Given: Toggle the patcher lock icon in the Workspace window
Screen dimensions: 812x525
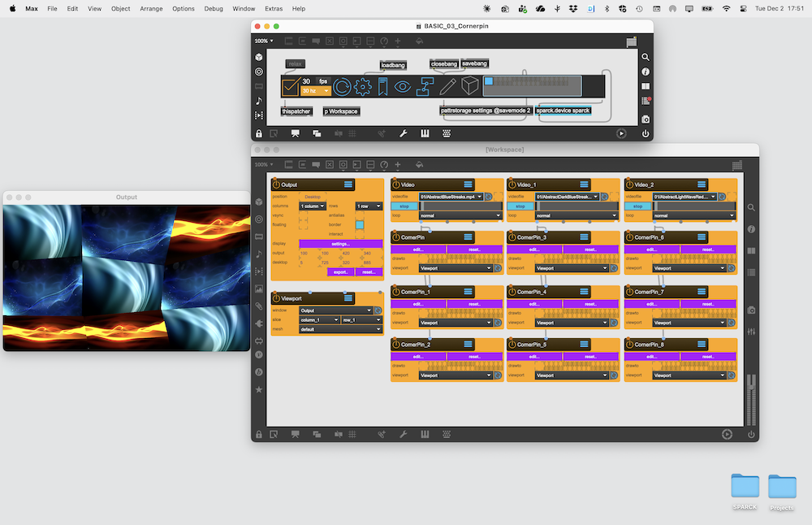Looking at the screenshot, I should pyautogui.click(x=259, y=435).
